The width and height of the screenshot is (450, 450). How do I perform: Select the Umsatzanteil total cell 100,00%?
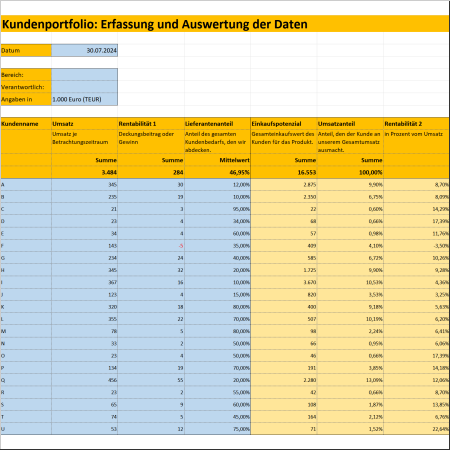350,172
